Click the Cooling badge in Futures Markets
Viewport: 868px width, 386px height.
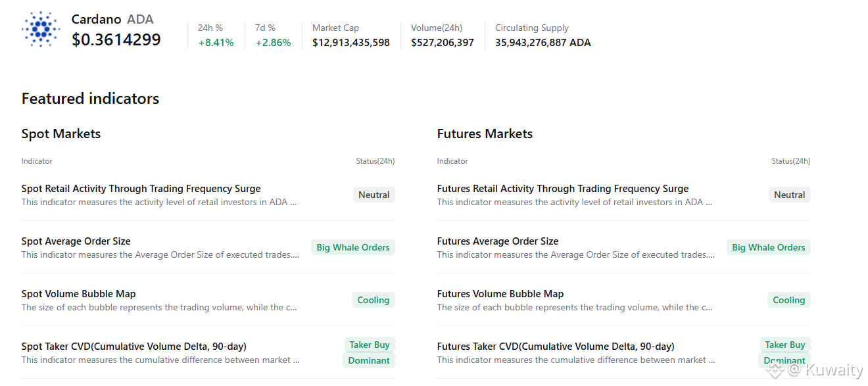[788, 300]
